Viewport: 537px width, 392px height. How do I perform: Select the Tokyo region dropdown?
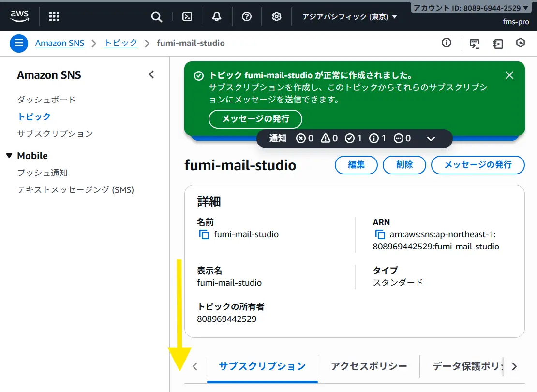coord(349,17)
